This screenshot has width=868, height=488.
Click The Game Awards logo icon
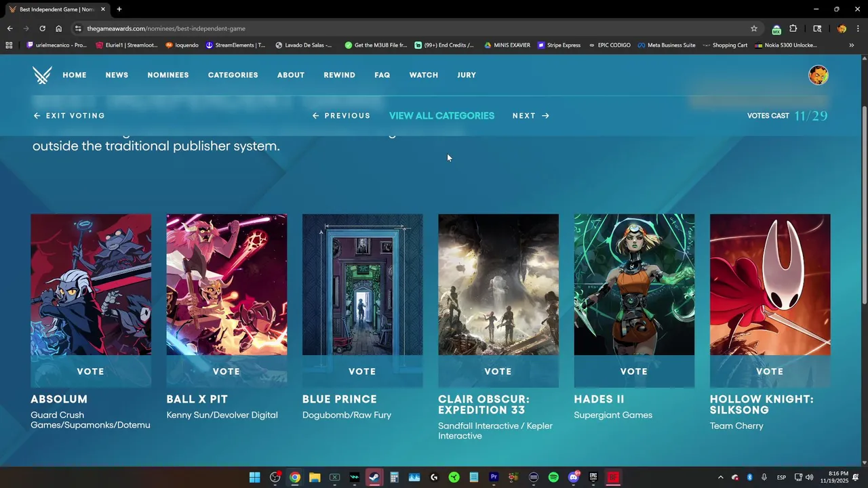(42, 75)
